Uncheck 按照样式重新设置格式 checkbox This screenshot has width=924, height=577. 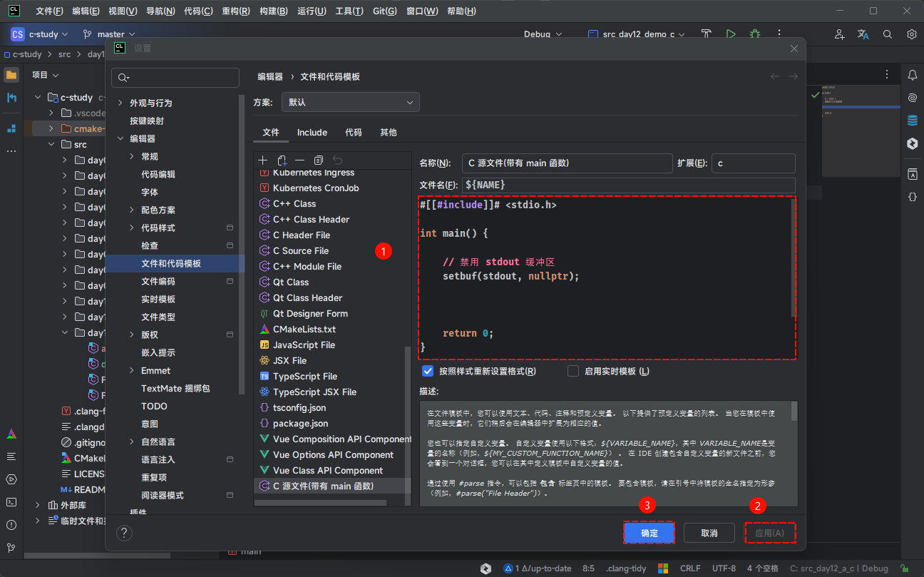tap(428, 371)
